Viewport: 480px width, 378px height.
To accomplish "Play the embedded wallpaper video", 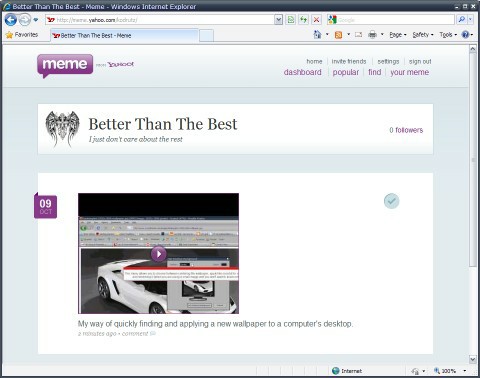I will coord(159,254).
